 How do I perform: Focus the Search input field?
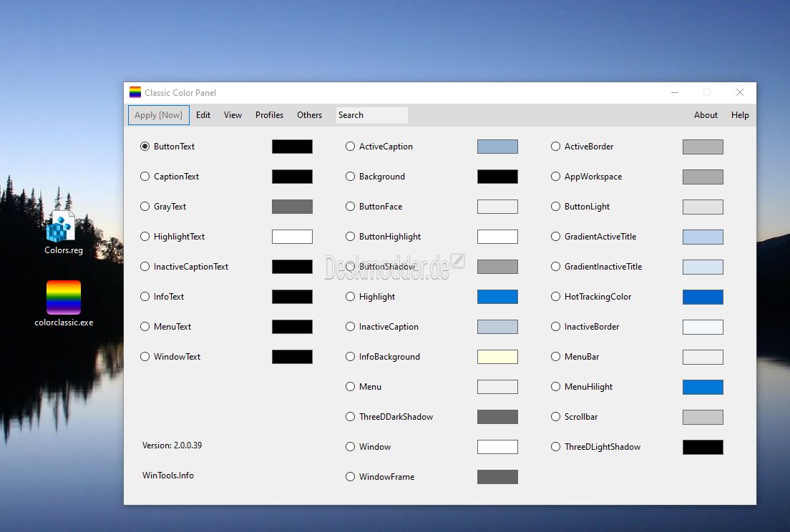coord(372,114)
